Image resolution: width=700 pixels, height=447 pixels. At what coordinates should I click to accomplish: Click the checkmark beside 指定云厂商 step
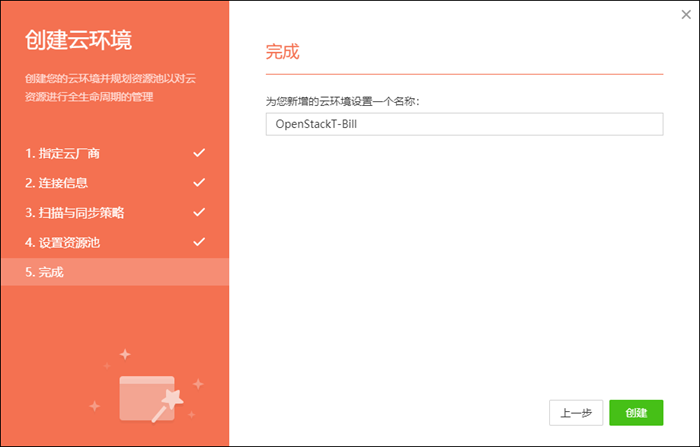(x=199, y=153)
